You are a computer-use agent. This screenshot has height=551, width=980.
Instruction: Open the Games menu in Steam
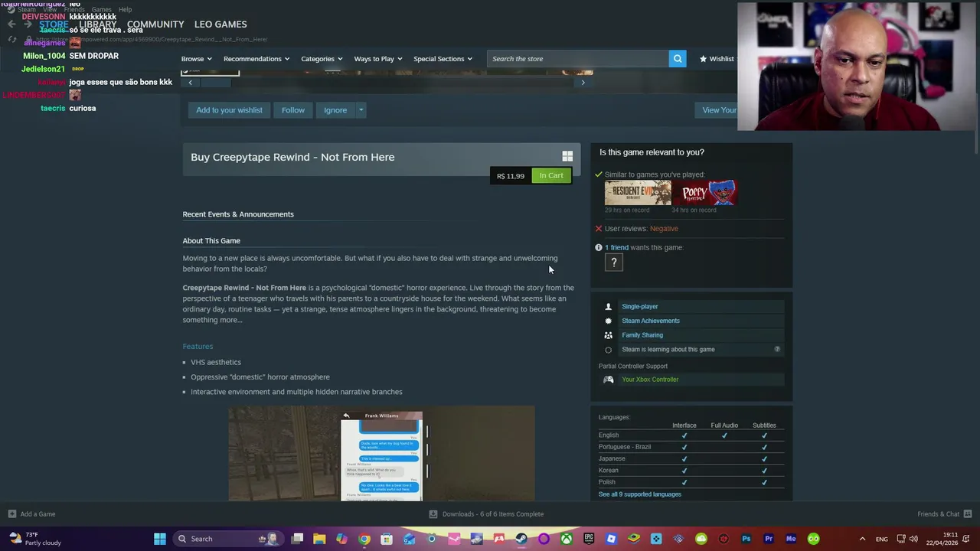pos(101,10)
